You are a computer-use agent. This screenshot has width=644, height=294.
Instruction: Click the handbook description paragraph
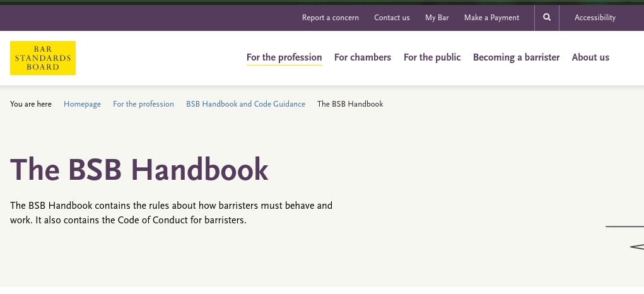tap(172, 213)
